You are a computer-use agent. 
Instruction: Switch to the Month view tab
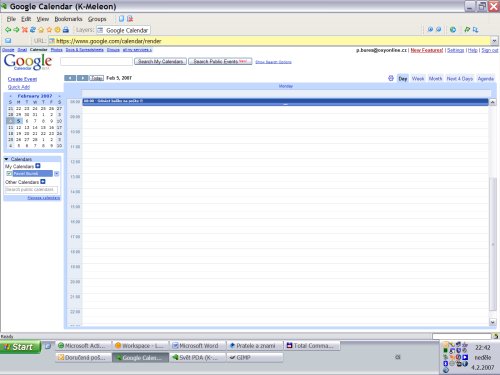coord(435,79)
